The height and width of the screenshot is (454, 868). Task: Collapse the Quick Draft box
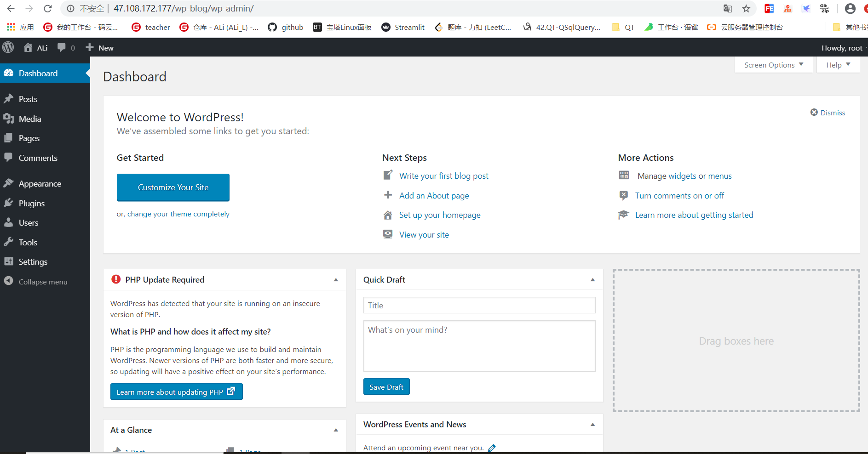click(592, 279)
